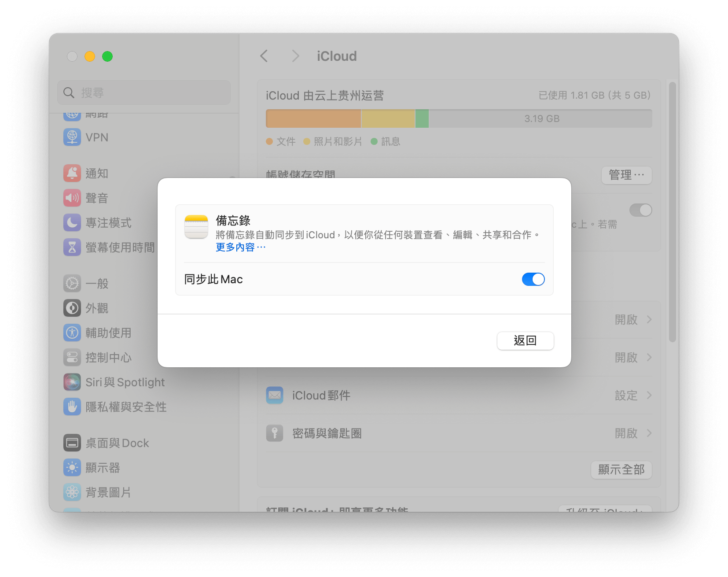Go back with the left arrow
Viewport: 728px width, 577px height.
coord(264,56)
